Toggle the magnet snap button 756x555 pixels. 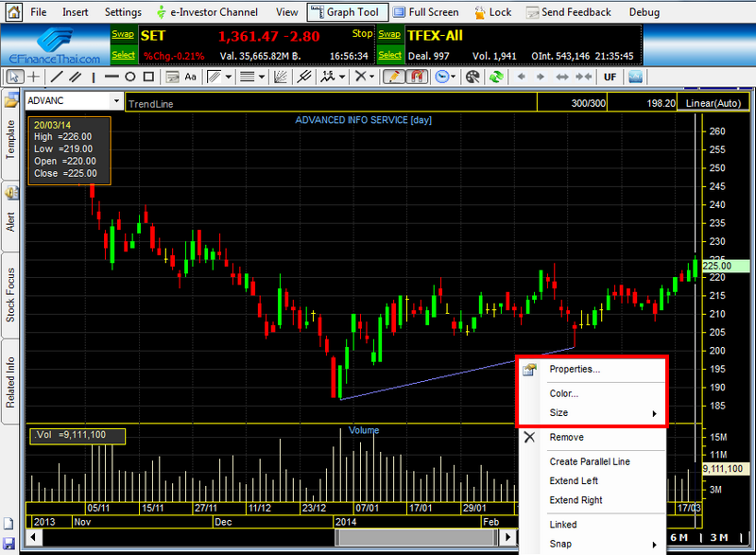[417, 77]
